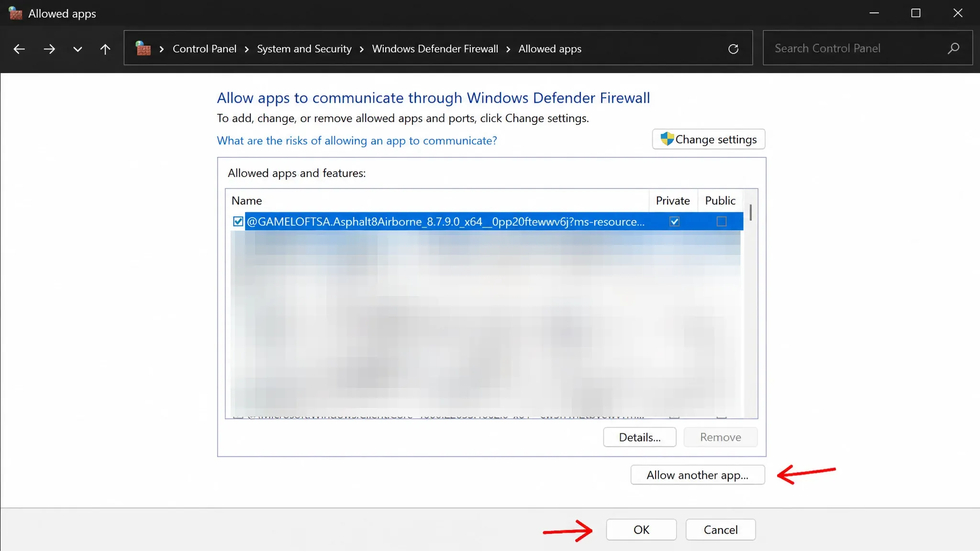Click Change settings button
Screen dimensions: 980x551
pyautogui.click(x=709, y=139)
